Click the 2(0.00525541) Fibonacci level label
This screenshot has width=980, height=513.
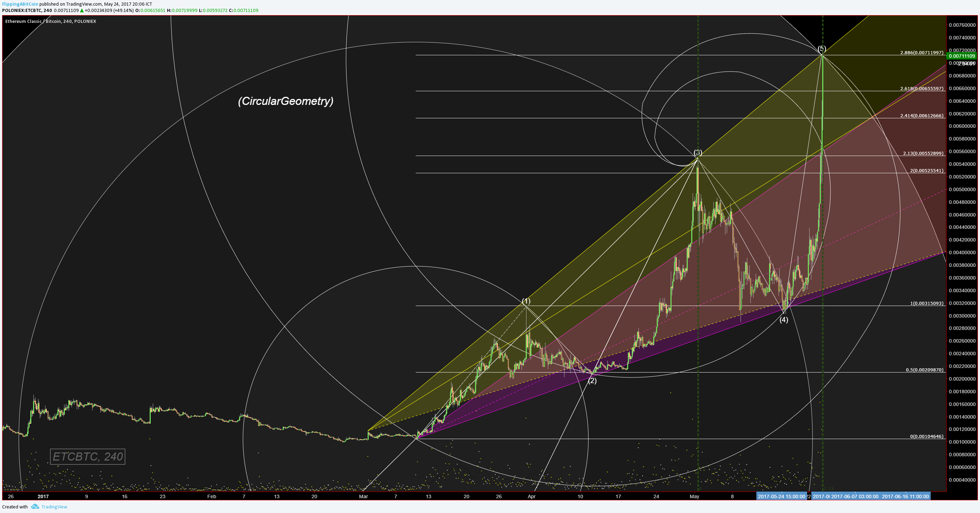pos(927,170)
